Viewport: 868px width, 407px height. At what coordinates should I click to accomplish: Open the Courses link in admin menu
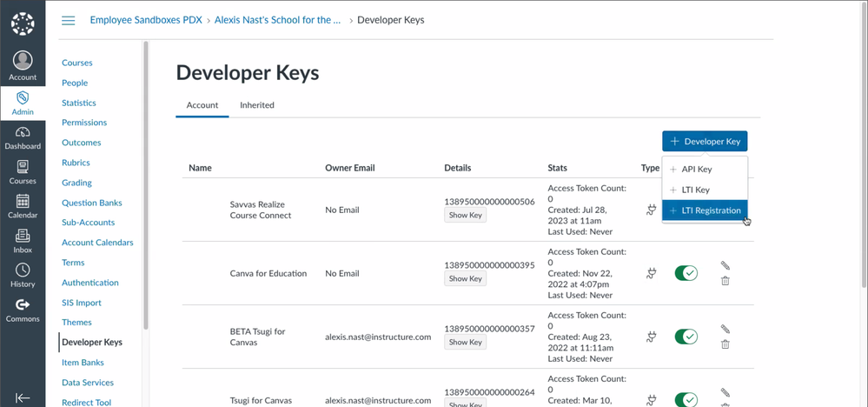(77, 63)
